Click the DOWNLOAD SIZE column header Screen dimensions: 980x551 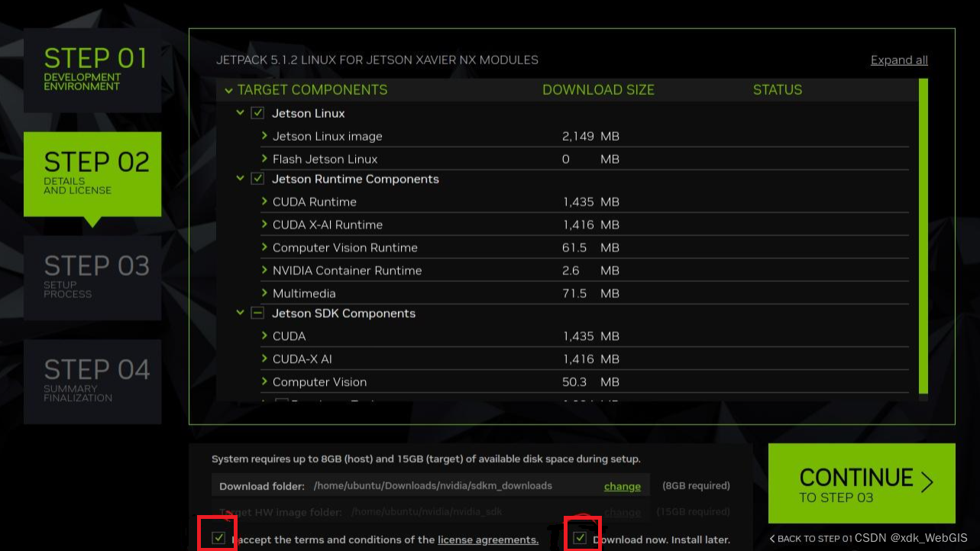click(x=598, y=90)
